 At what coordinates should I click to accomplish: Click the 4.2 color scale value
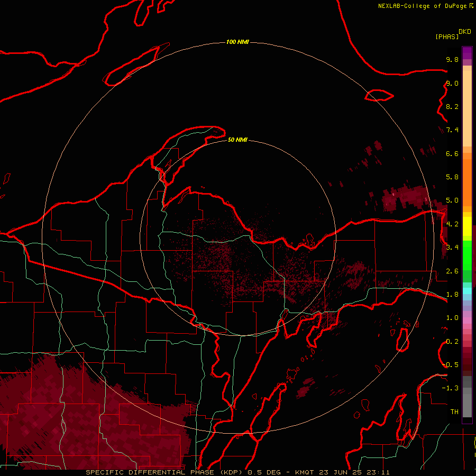[452, 224]
